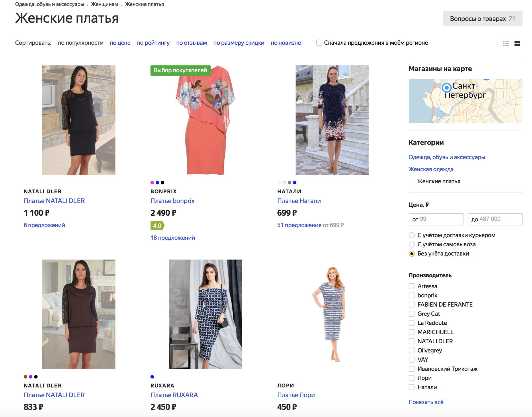Open 'Вопросы о товарах' button
Viewport: 532px width, 417px height.
482,19
